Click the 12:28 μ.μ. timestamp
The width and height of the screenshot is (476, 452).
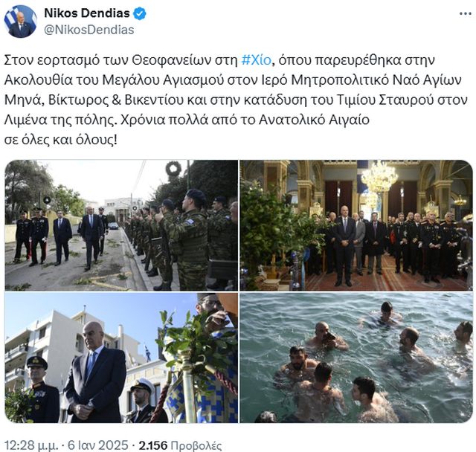[31, 445]
